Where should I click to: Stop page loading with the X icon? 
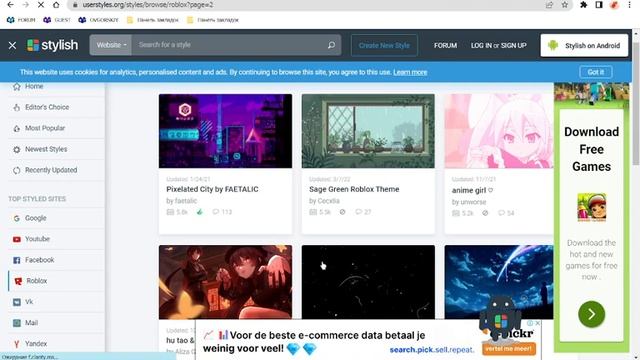[x=41, y=5]
